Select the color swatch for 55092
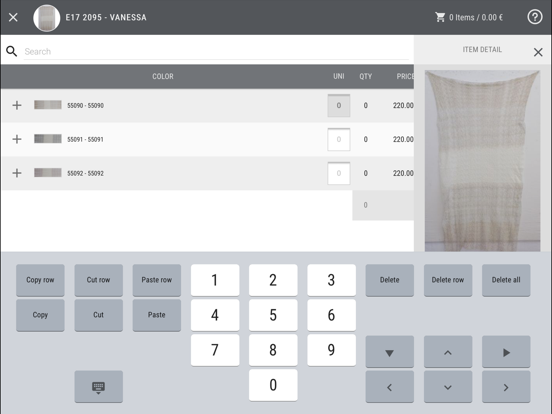 (48, 172)
